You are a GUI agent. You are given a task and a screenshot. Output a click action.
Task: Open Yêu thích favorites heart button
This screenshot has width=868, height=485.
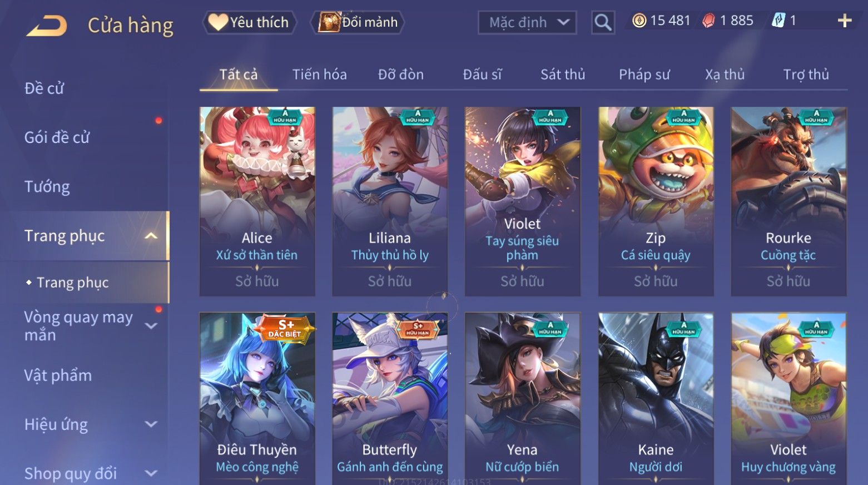click(249, 23)
